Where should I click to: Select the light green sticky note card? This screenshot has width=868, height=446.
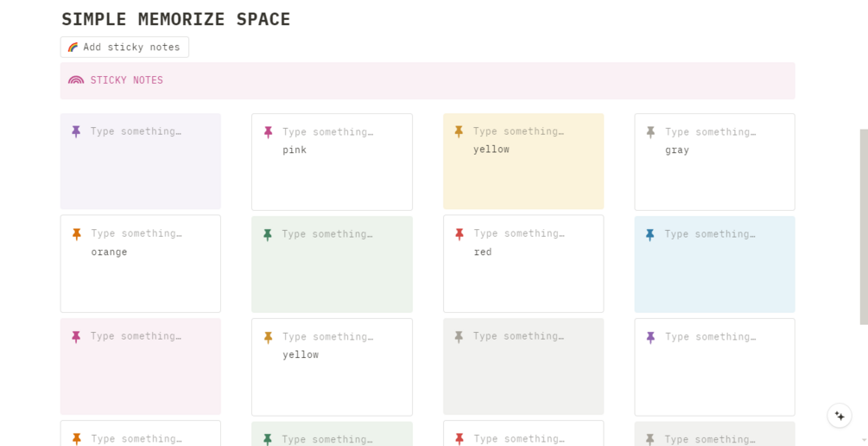tap(333, 264)
